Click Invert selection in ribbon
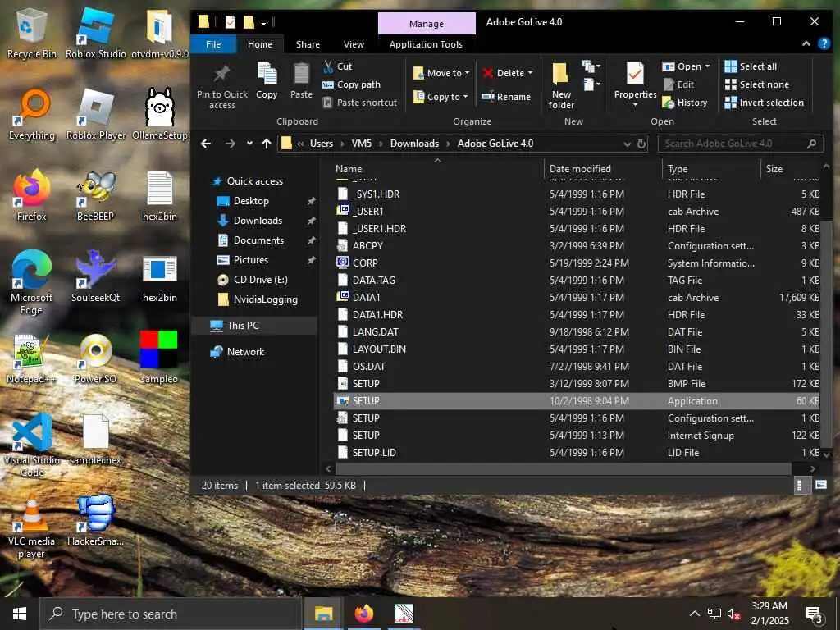Viewport: 840px width, 630px height. coord(764,103)
